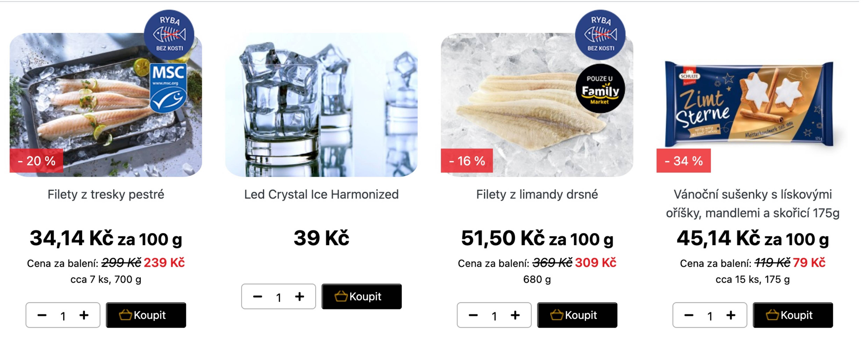868x350 pixels.
Task: Open Filety z limandy drsné product page
Action: click(537, 195)
